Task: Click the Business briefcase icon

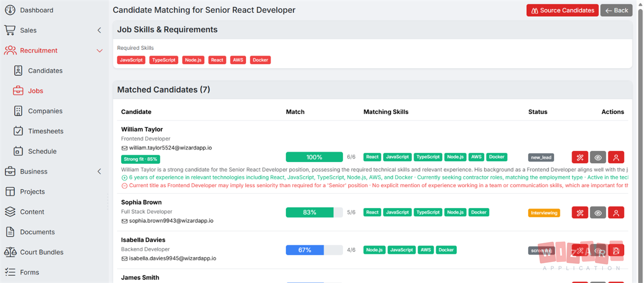Action: click(10, 171)
